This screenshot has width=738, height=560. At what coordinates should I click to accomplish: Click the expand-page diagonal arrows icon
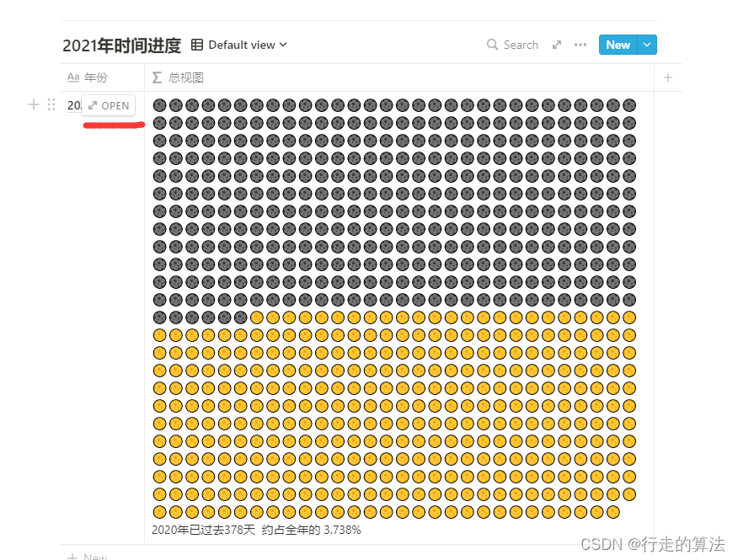point(558,45)
